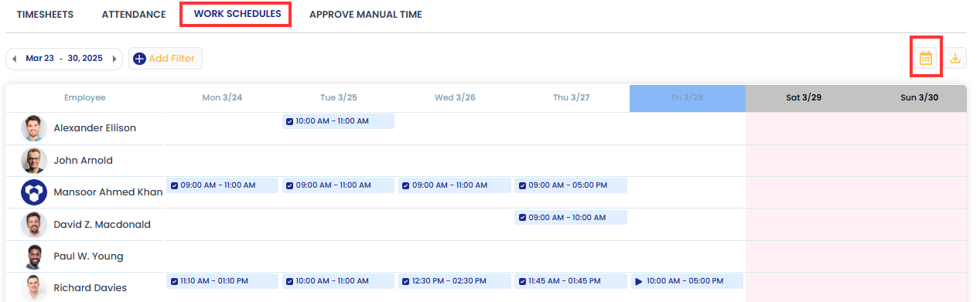Toggle checkbox on Mansoor's Tuesday 09:00 shift
This screenshot has height=302, width=980.
tap(290, 185)
